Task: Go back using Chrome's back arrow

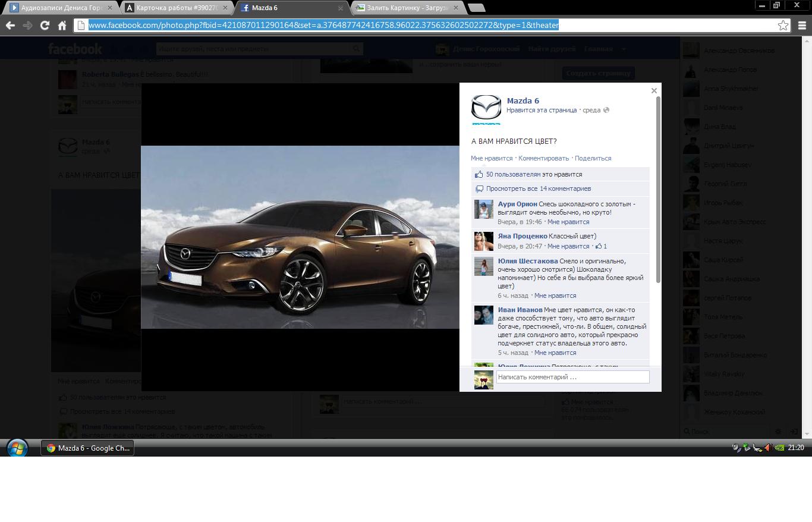Action: pyautogui.click(x=10, y=26)
